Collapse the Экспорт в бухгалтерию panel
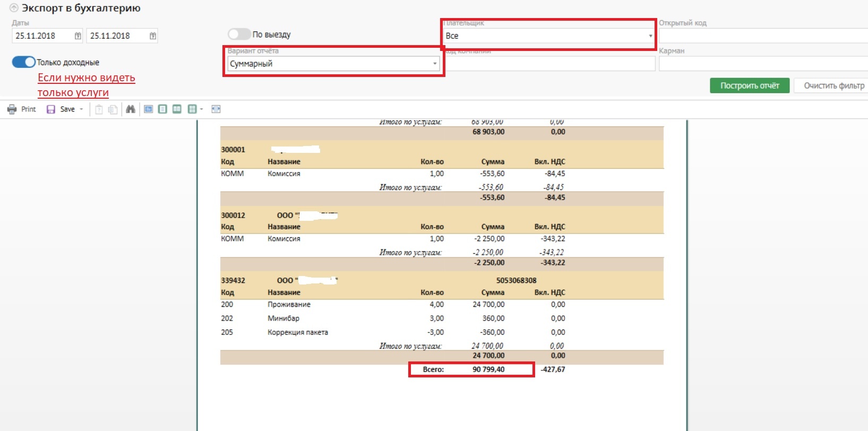This screenshot has width=868, height=431. (14, 8)
